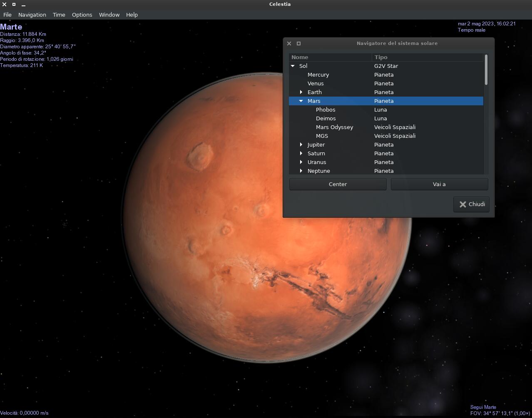Collapse the Sol tree node
Viewport: 532px width, 418px height.
[x=293, y=66]
